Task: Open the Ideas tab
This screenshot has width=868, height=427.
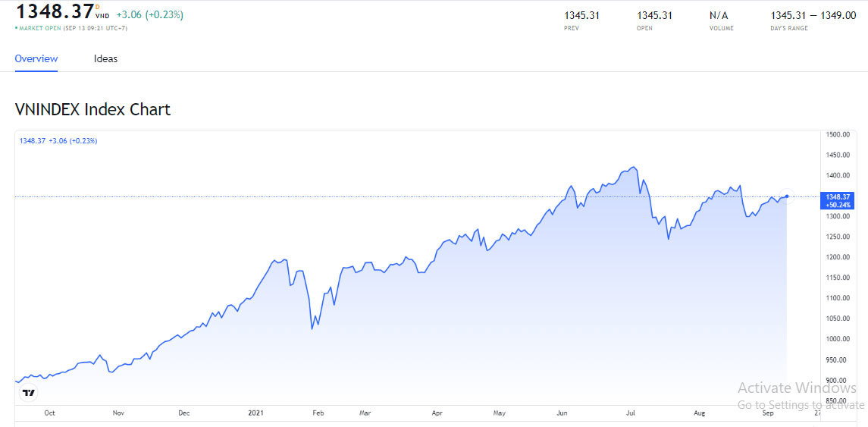Action: pos(105,58)
